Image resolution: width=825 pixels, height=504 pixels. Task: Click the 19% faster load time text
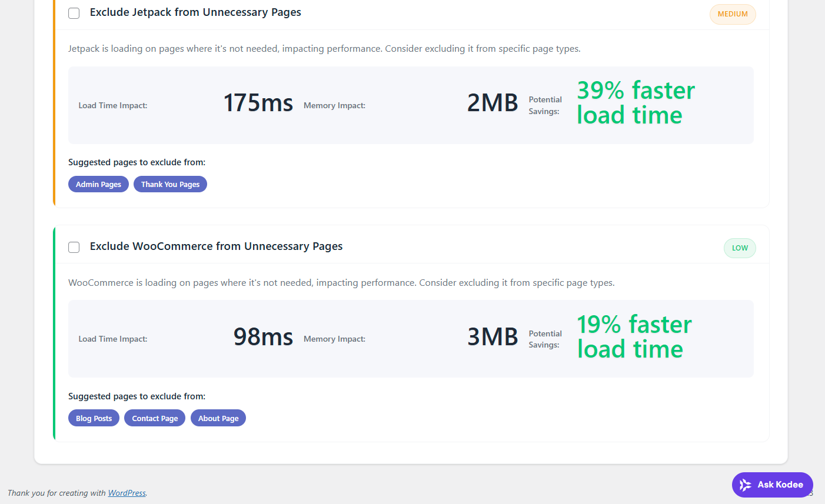pos(634,337)
